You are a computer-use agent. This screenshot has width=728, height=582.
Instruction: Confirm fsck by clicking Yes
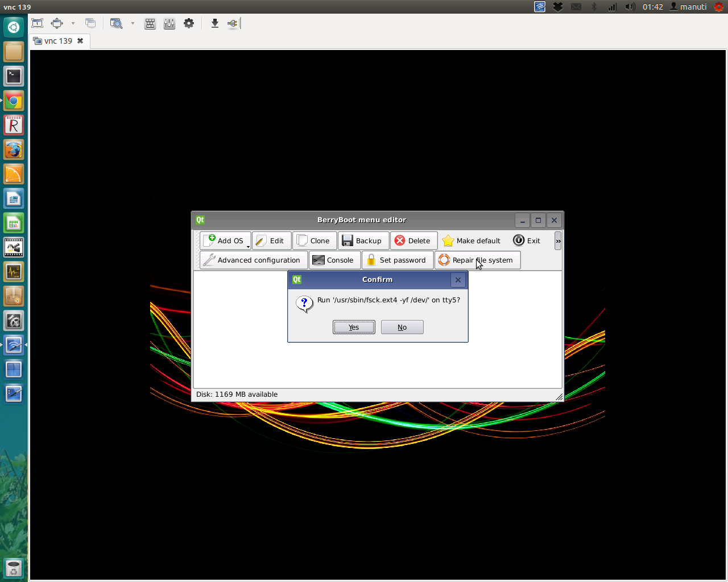(x=354, y=327)
